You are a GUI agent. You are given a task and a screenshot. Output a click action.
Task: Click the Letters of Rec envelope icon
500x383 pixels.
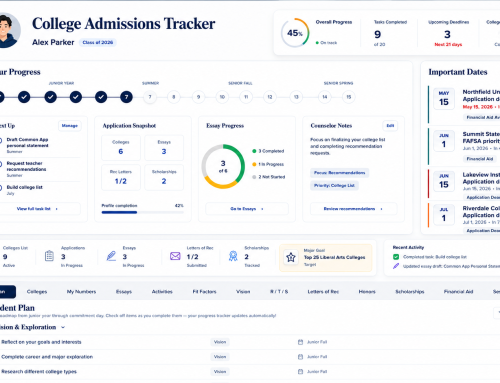pyautogui.click(x=175, y=256)
